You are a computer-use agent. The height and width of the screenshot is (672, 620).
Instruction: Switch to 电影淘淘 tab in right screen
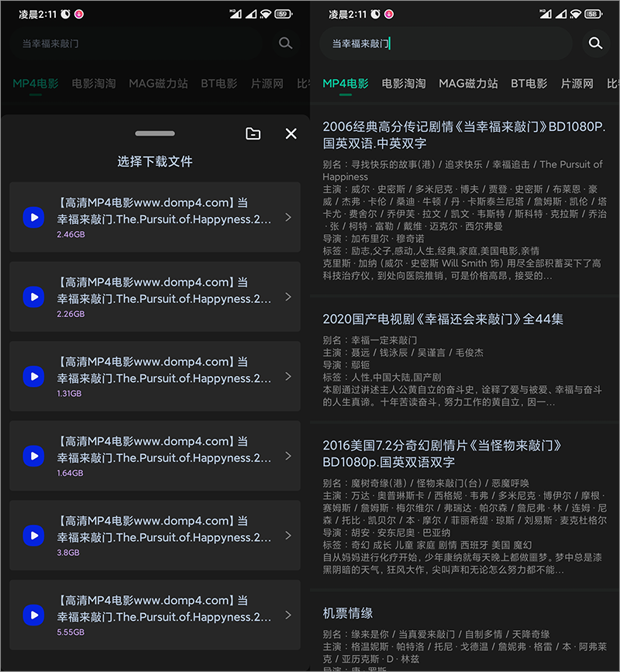coord(404,84)
